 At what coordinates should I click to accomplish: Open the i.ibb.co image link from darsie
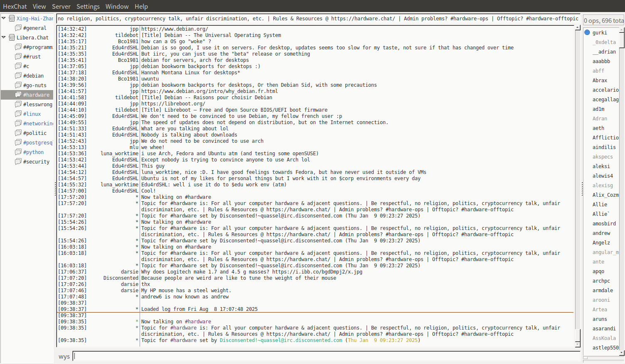coord(317,272)
